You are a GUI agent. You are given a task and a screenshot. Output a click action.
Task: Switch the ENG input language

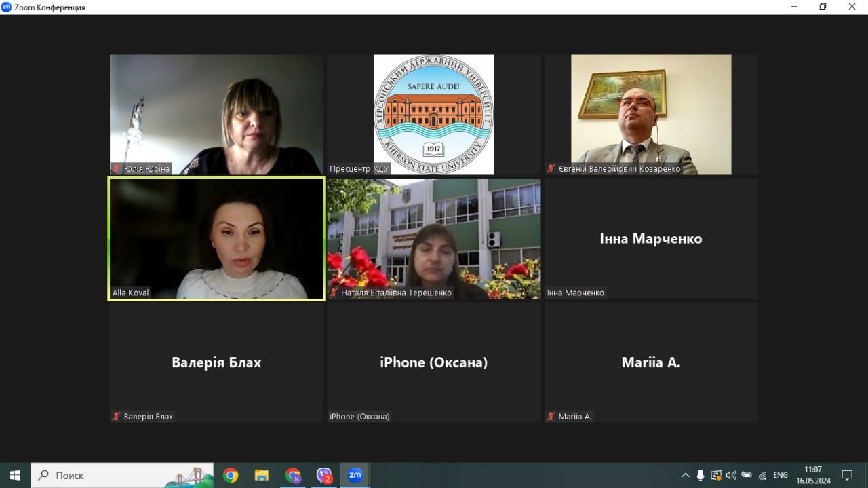point(781,475)
